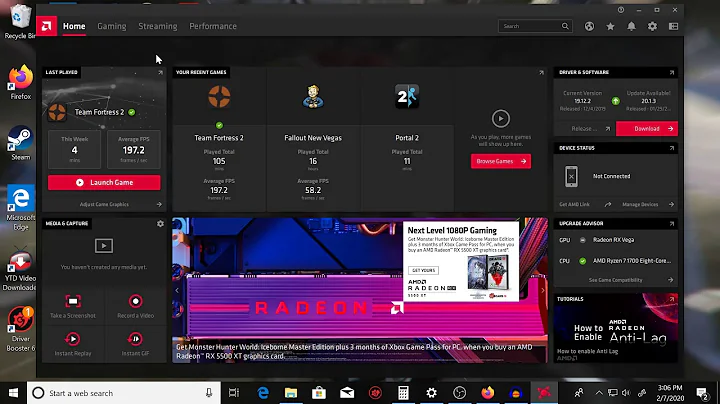Image resolution: width=720 pixels, height=404 pixels.
Task: Open File Explorer from taskbar
Action: pos(291,393)
